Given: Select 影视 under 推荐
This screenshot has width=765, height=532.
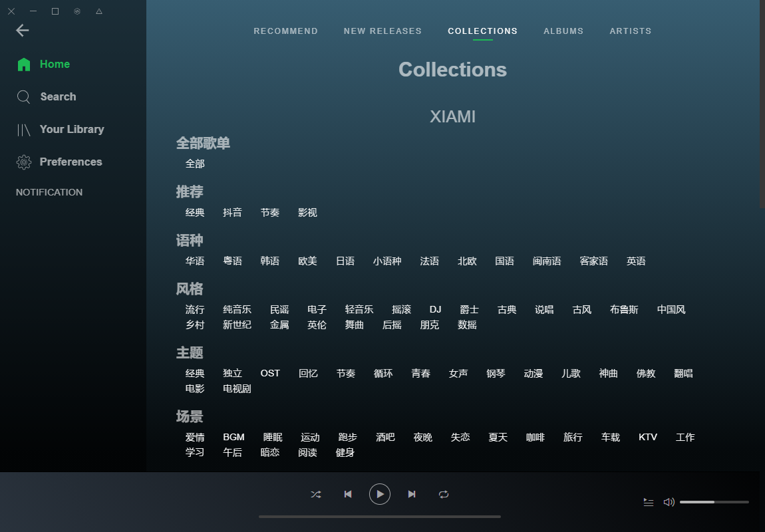Looking at the screenshot, I should [307, 213].
